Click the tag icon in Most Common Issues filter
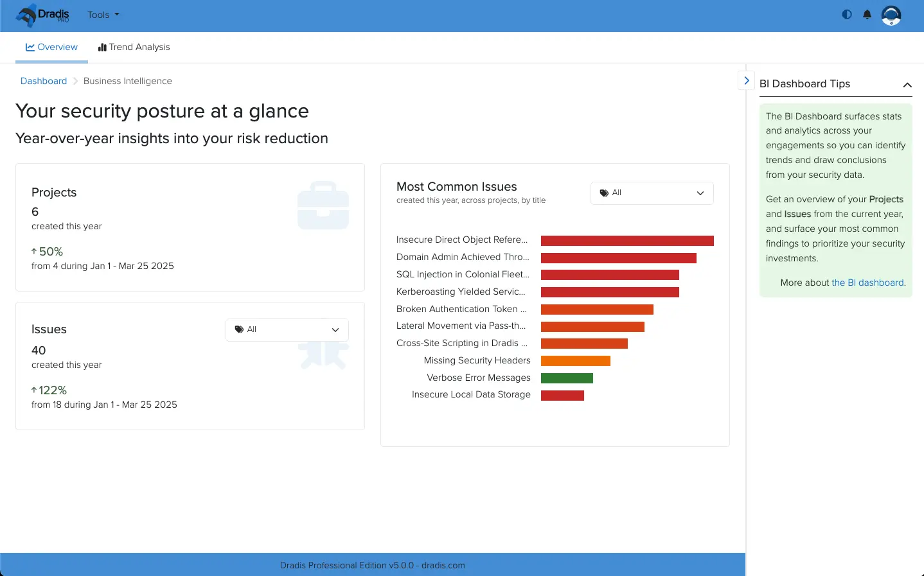 click(603, 193)
